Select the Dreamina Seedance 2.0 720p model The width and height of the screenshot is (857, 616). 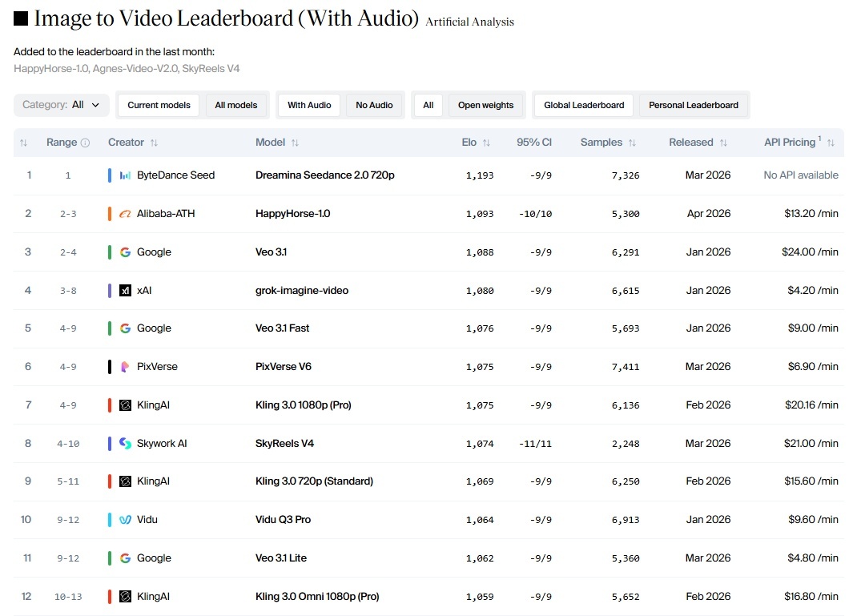click(x=325, y=175)
